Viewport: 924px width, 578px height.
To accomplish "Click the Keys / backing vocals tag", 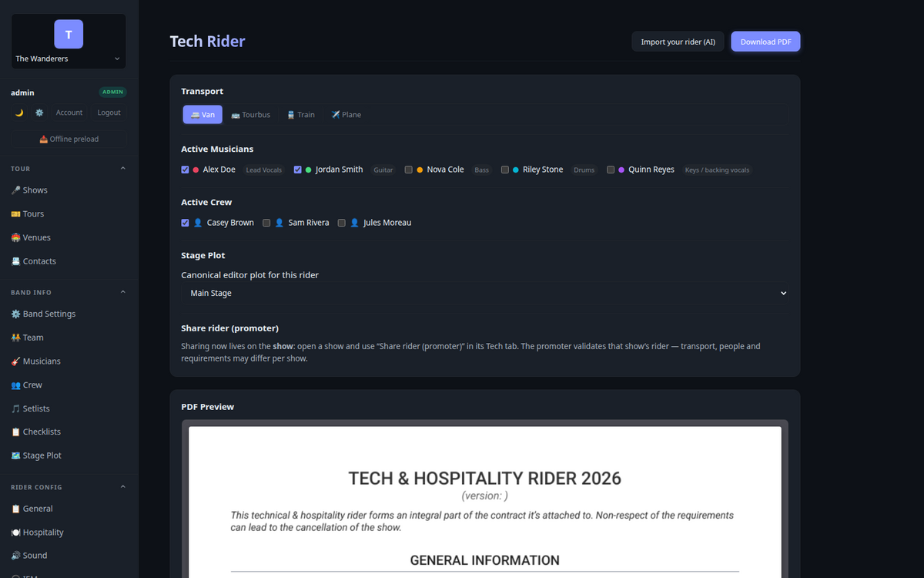I will coord(717,170).
